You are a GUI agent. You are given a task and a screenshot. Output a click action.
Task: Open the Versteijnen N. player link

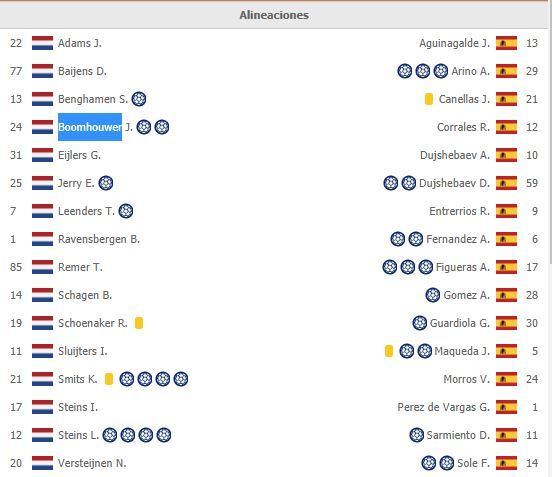pos(92,463)
